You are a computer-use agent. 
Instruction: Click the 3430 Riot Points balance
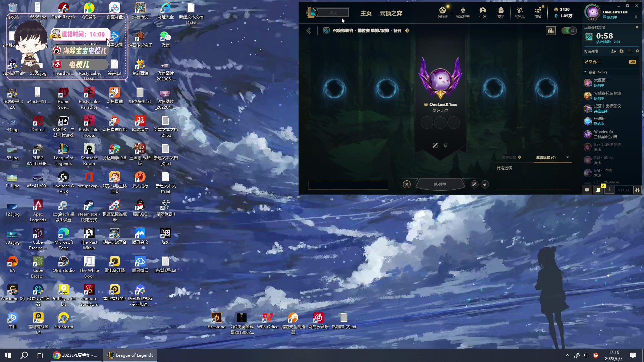[x=562, y=9]
